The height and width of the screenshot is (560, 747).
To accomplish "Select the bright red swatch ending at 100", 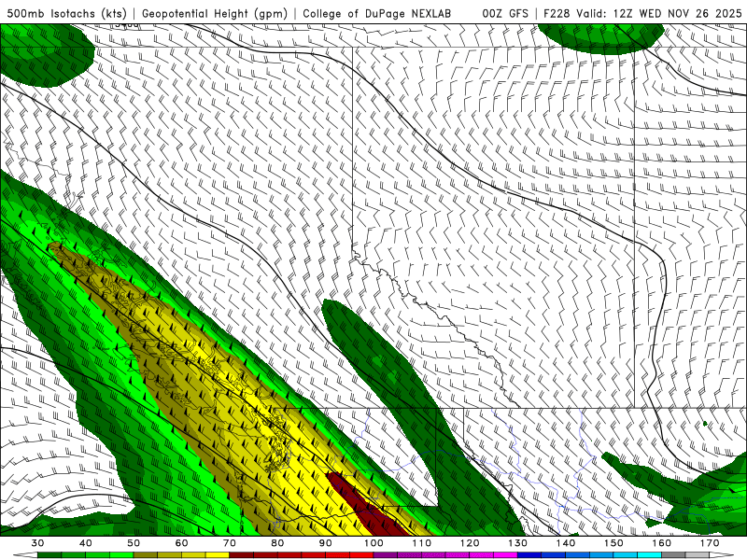I will click(361, 555).
